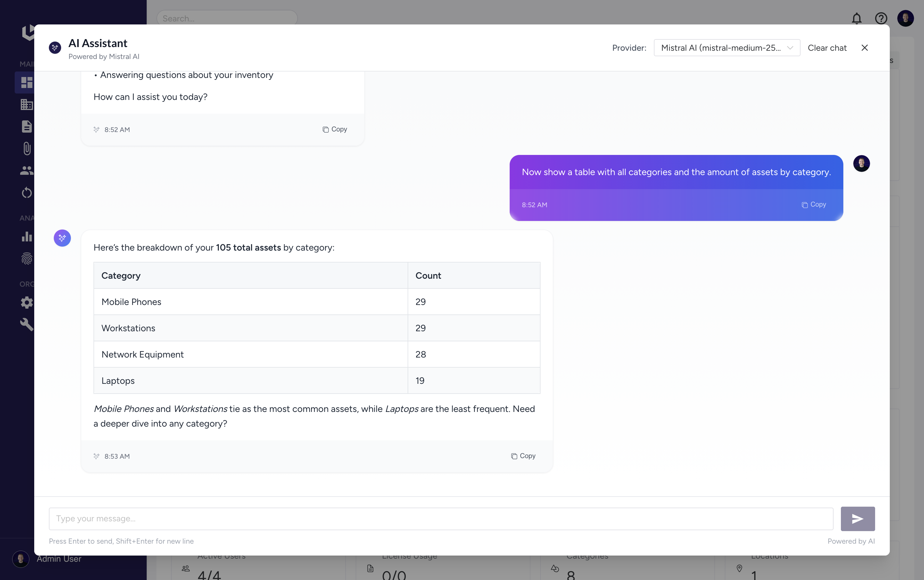Open the notifications bell
The height and width of the screenshot is (580, 924).
tap(856, 18)
